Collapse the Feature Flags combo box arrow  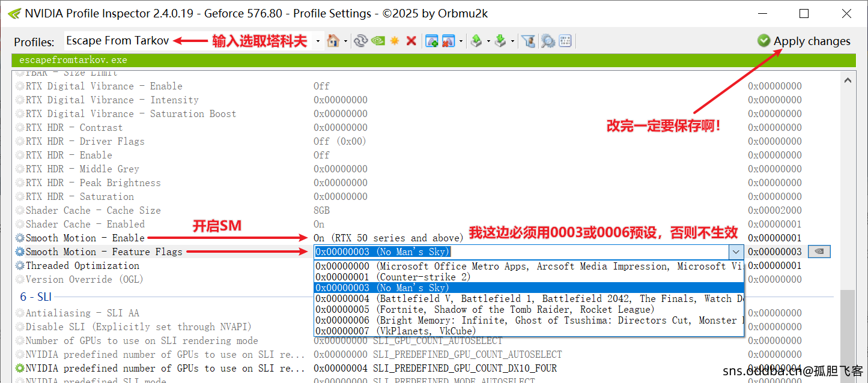click(x=736, y=252)
